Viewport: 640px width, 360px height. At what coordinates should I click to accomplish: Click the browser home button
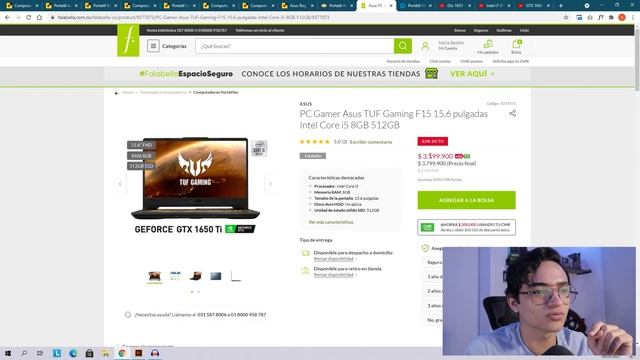pos(39,18)
